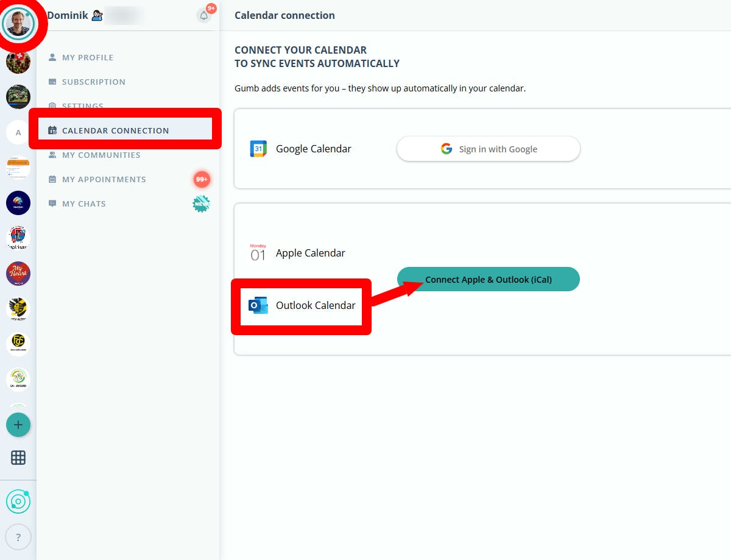This screenshot has width=731, height=560.
Task: Open the My Heart community avatar
Action: (18, 274)
